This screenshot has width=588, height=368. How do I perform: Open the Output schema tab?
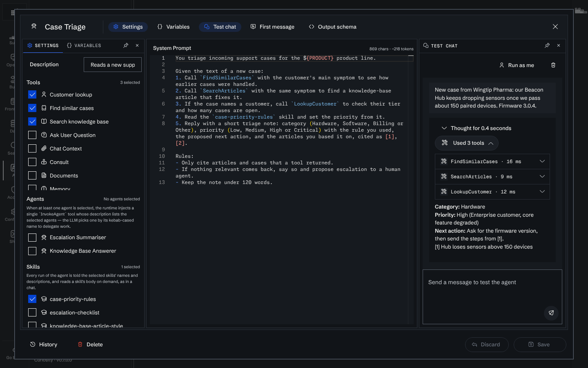pyautogui.click(x=332, y=27)
